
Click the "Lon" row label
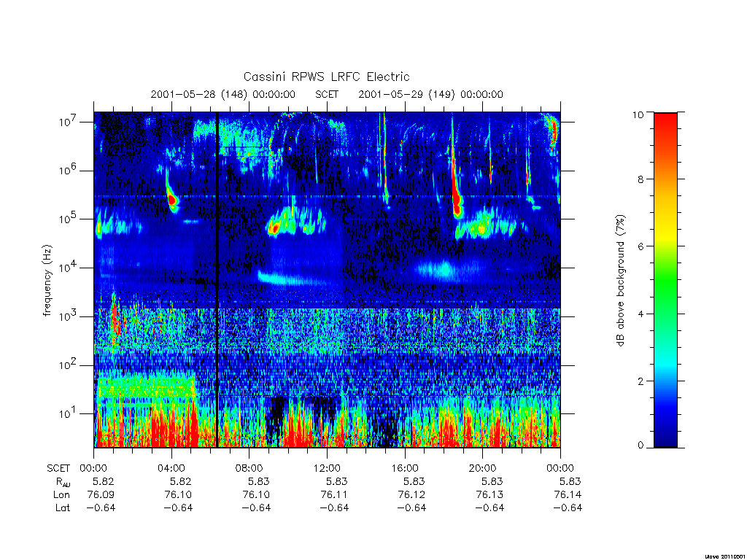[x=61, y=495]
